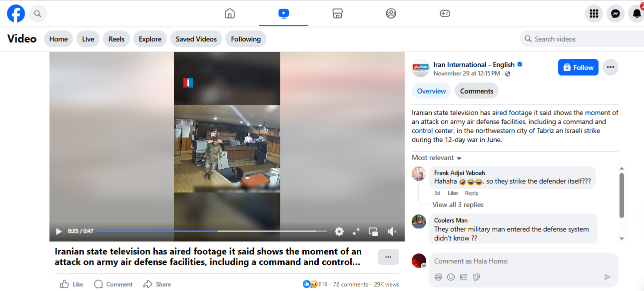Select the Reels tab
This screenshot has width=644, height=291.
tap(116, 39)
